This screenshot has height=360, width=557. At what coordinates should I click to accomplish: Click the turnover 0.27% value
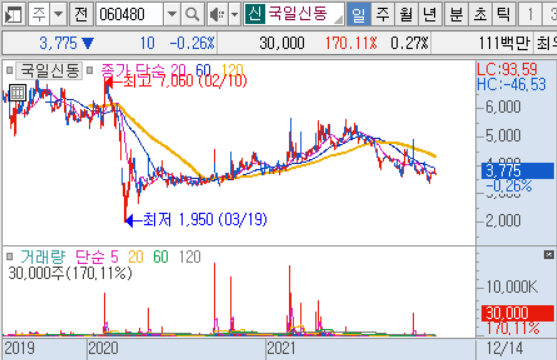pyautogui.click(x=410, y=43)
